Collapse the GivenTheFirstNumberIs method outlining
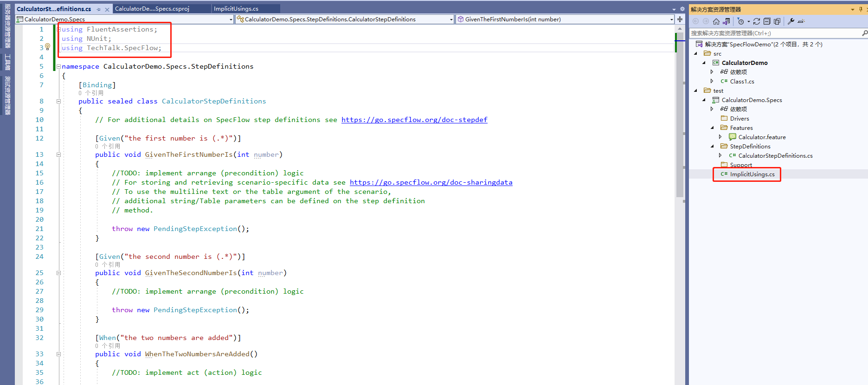Screen dimensions: 868x385 click(59, 154)
